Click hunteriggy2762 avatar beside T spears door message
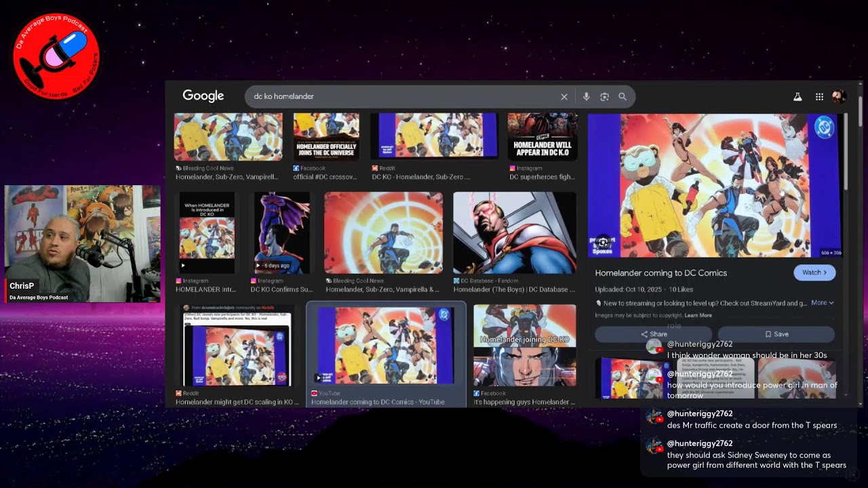868x488 pixels. point(654,417)
